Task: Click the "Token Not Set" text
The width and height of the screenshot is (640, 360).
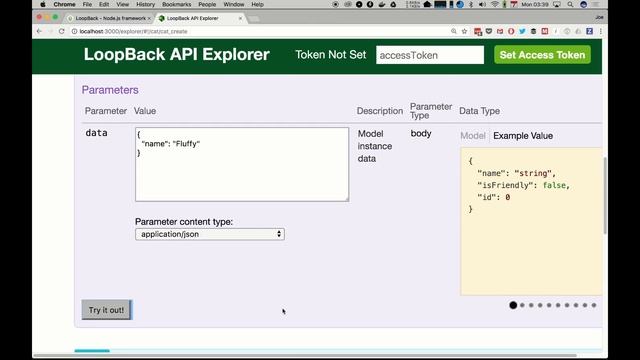Action: pos(331,55)
